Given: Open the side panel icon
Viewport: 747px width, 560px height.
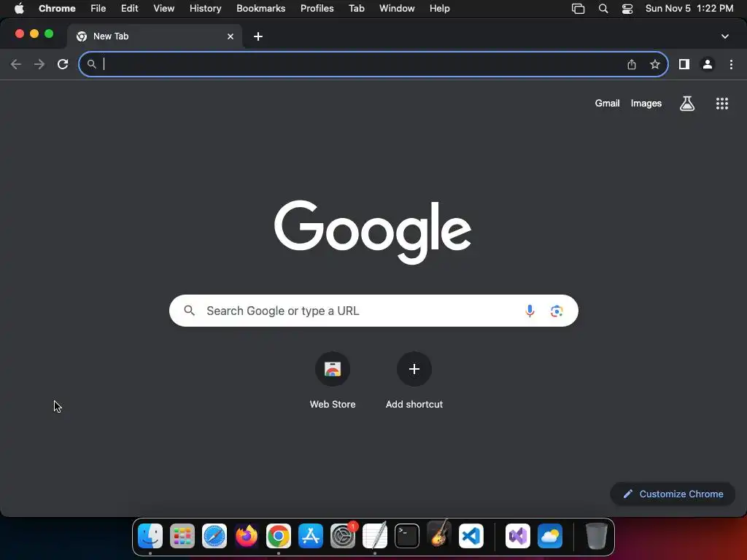Looking at the screenshot, I should pyautogui.click(x=684, y=64).
